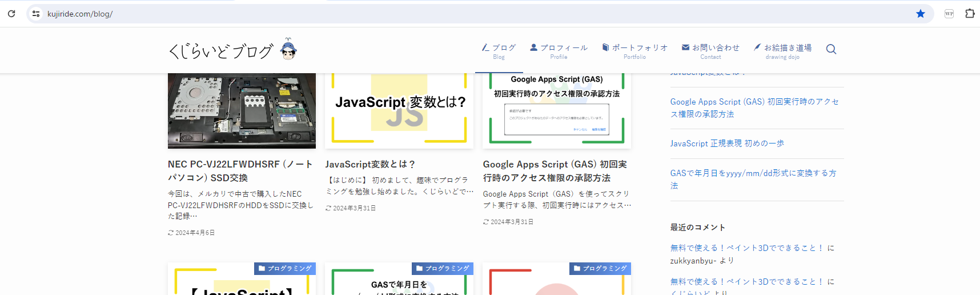
Task: Open the NEC laptop SSD thumbnail image
Action: [x=242, y=111]
